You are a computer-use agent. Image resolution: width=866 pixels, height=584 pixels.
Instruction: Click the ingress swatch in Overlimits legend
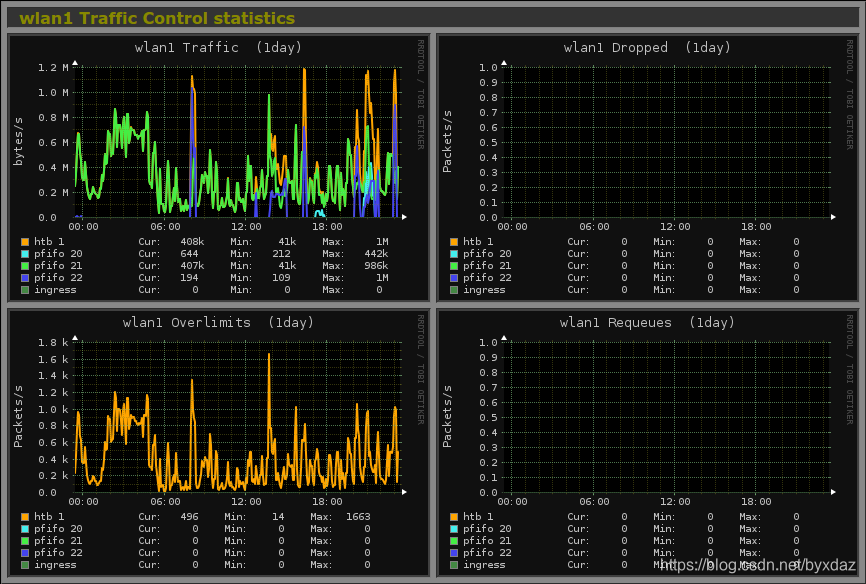25,565
